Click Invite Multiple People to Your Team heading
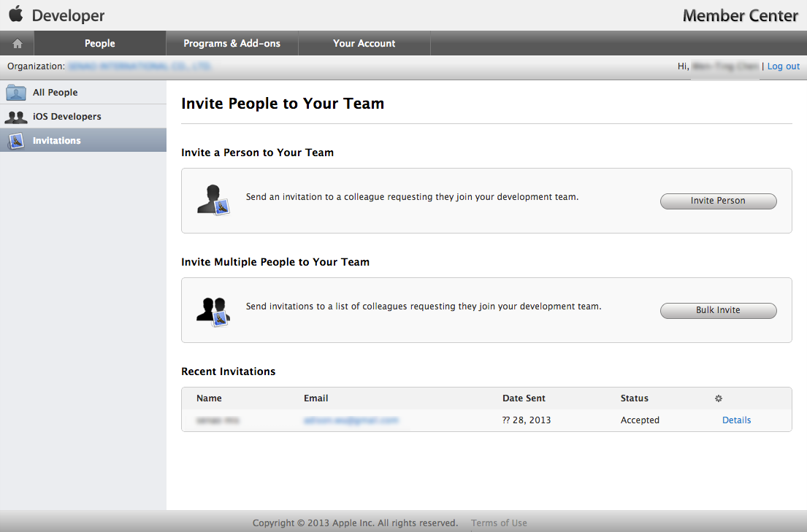Image resolution: width=807 pixels, height=532 pixels. click(275, 262)
